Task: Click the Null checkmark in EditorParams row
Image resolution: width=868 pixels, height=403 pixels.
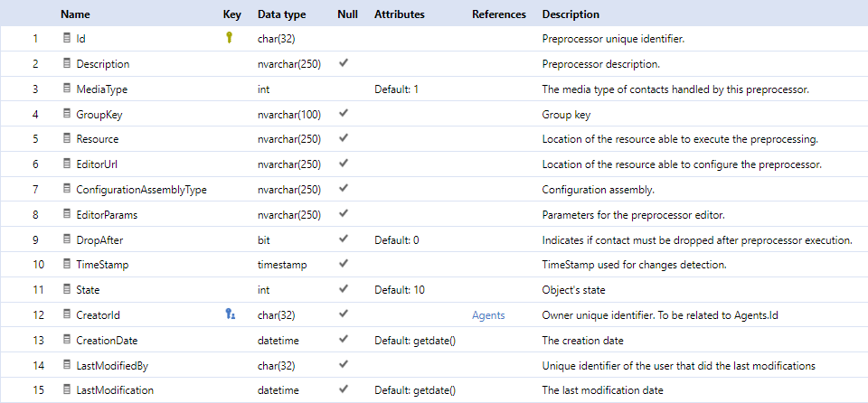Action: (x=344, y=213)
